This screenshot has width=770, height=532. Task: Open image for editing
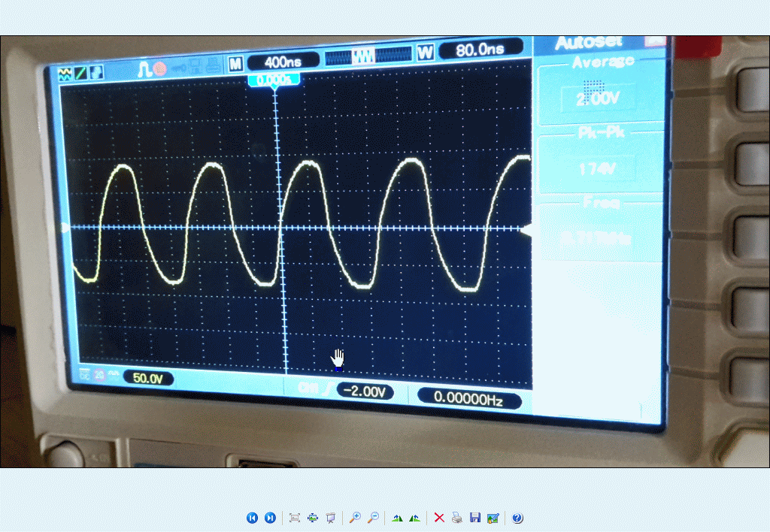tap(493, 518)
